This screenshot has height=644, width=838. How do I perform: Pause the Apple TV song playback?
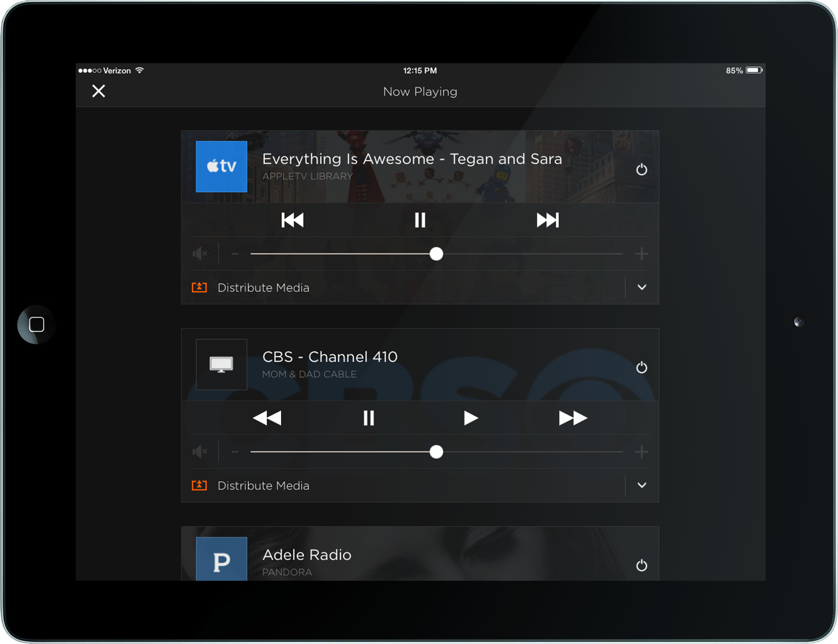point(420,220)
